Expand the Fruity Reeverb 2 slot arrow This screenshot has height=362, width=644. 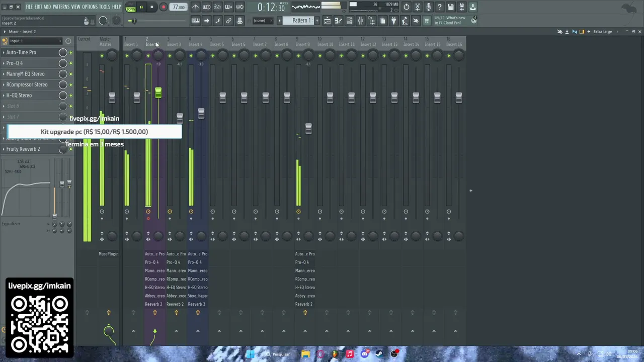tap(4, 149)
